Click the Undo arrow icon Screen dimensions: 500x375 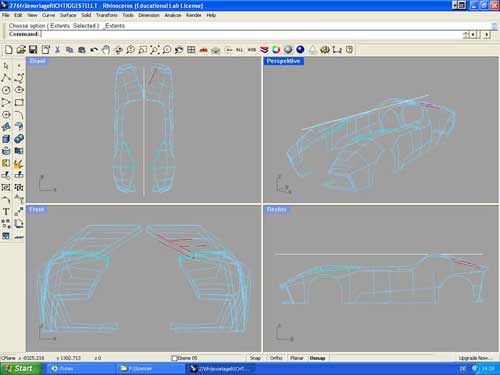tap(94, 50)
